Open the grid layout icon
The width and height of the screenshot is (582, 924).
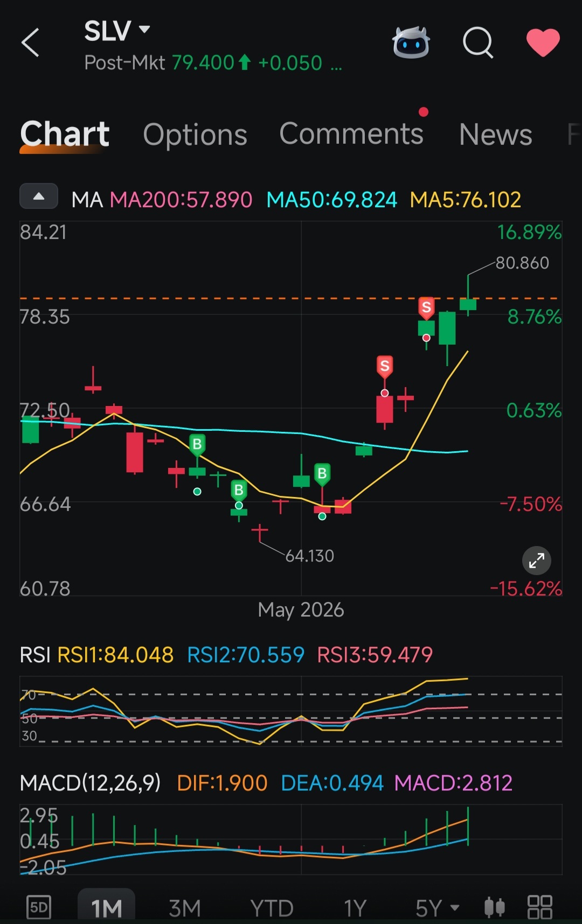(x=539, y=907)
